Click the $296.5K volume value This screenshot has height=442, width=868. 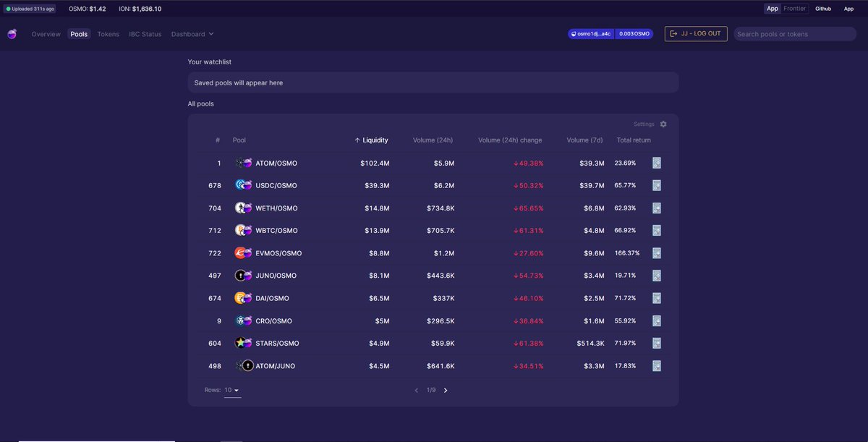(441, 321)
